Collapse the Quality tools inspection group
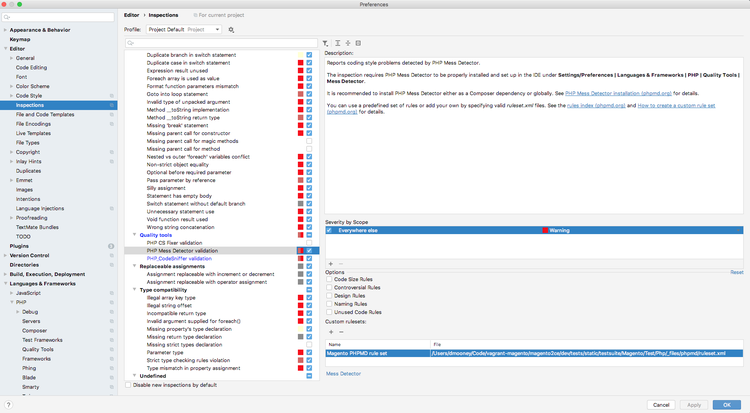 [134, 235]
